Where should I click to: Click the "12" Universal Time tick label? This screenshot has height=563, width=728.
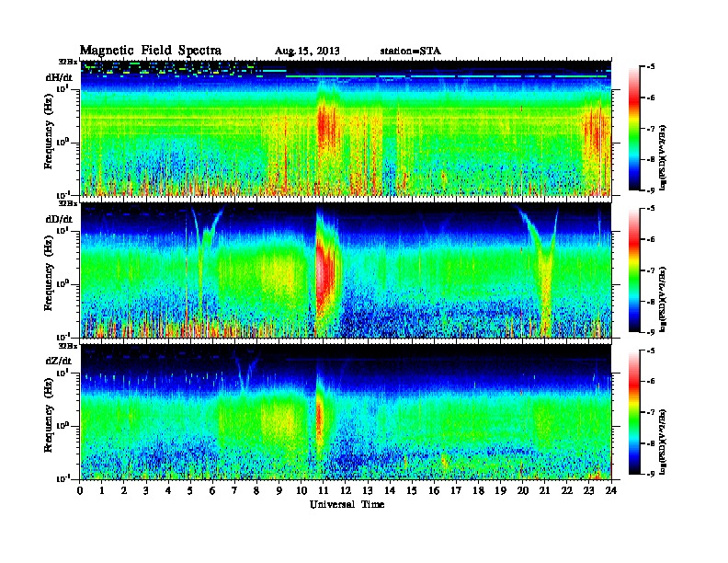tap(346, 490)
